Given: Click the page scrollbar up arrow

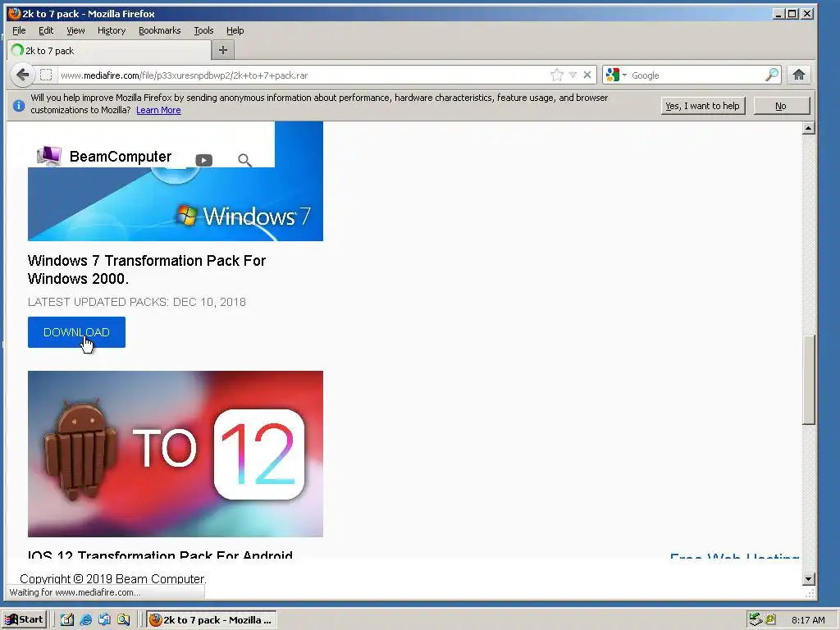Looking at the screenshot, I should (x=809, y=128).
